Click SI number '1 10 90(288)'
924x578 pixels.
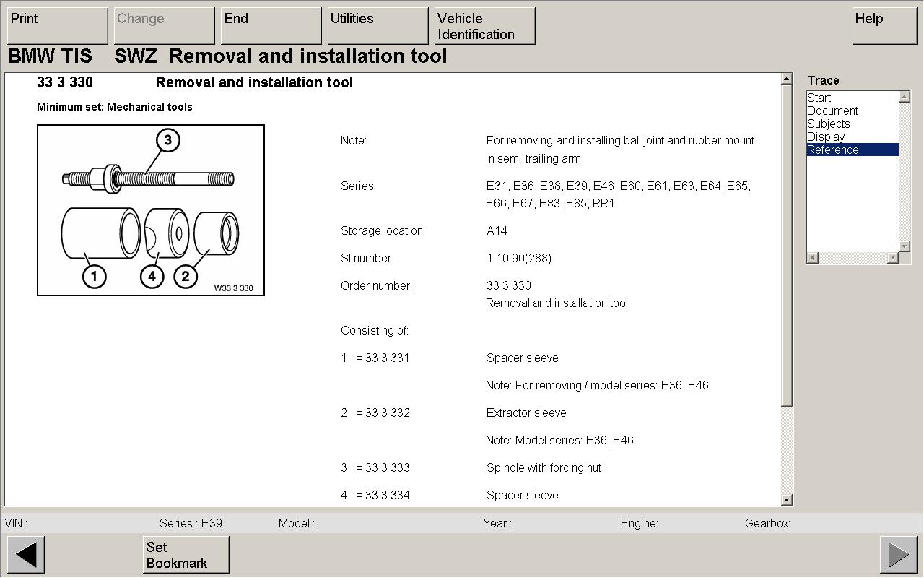tap(519, 259)
